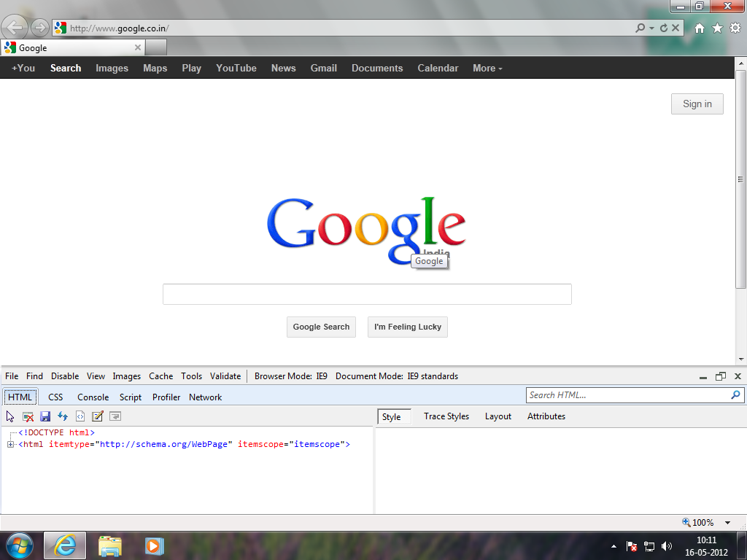
Task: Click the browser forward arrow button
Action: (40, 28)
